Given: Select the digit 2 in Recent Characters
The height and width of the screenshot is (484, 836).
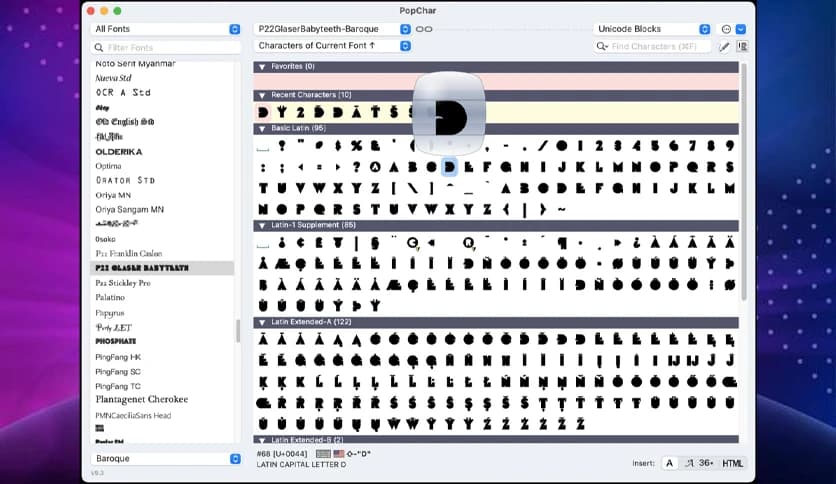Looking at the screenshot, I should (300, 112).
